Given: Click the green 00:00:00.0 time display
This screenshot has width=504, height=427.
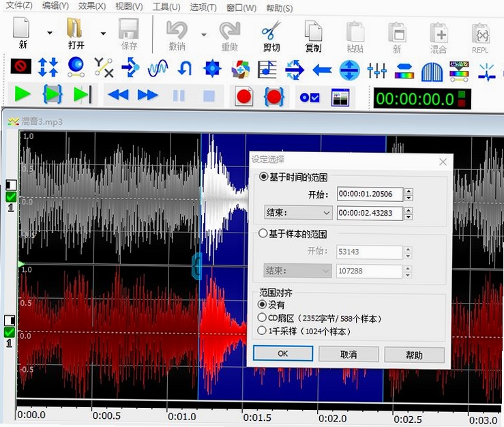Looking at the screenshot, I should 421,98.
